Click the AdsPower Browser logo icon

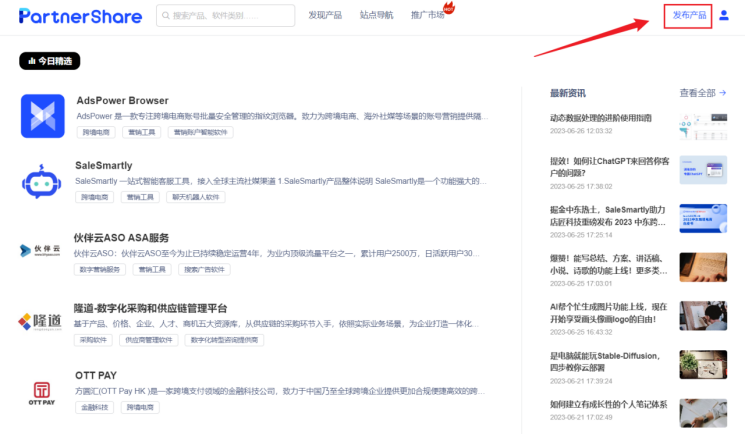pyautogui.click(x=43, y=116)
